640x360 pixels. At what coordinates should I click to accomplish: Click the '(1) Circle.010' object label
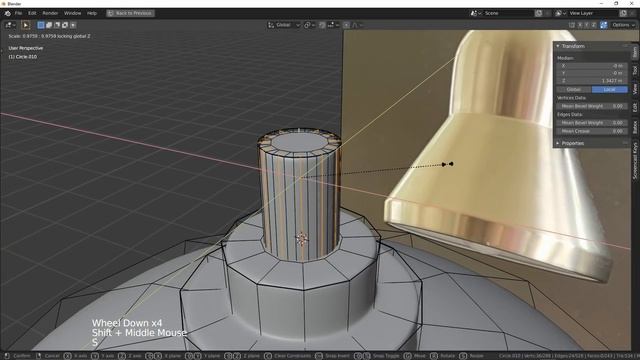(22, 56)
